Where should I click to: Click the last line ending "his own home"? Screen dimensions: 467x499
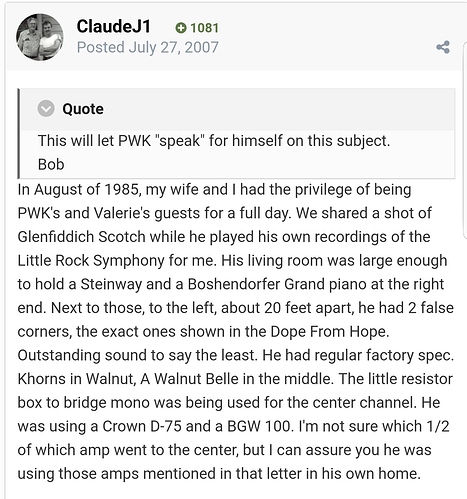pos(219,473)
